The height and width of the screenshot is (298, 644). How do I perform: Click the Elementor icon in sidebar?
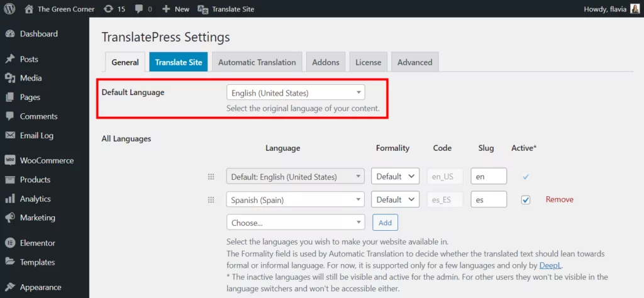click(10, 243)
